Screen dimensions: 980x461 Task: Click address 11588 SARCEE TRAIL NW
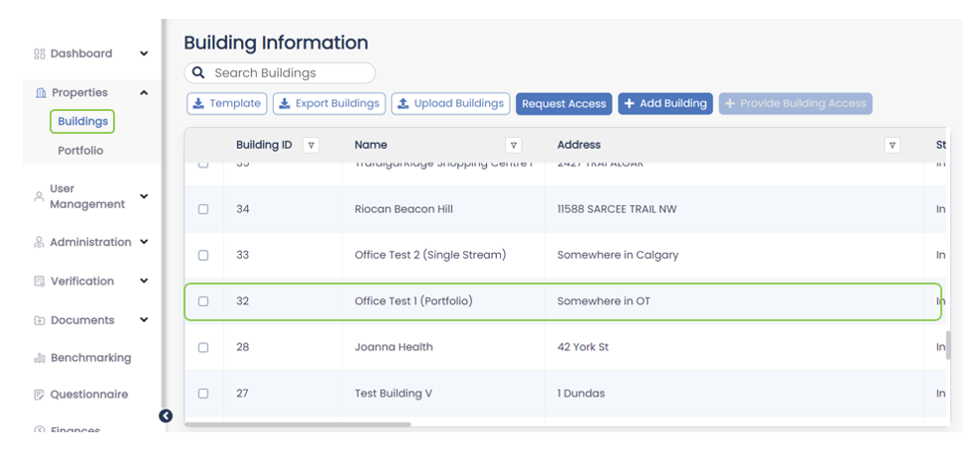tap(617, 209)
